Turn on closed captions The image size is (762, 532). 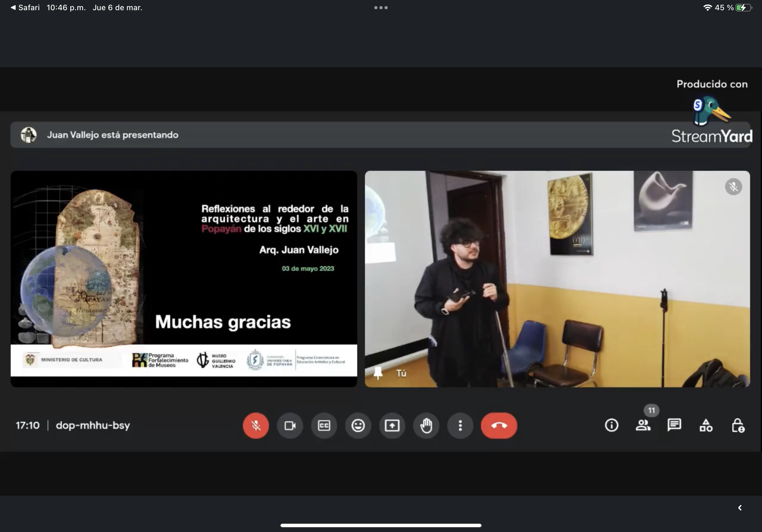324,425
